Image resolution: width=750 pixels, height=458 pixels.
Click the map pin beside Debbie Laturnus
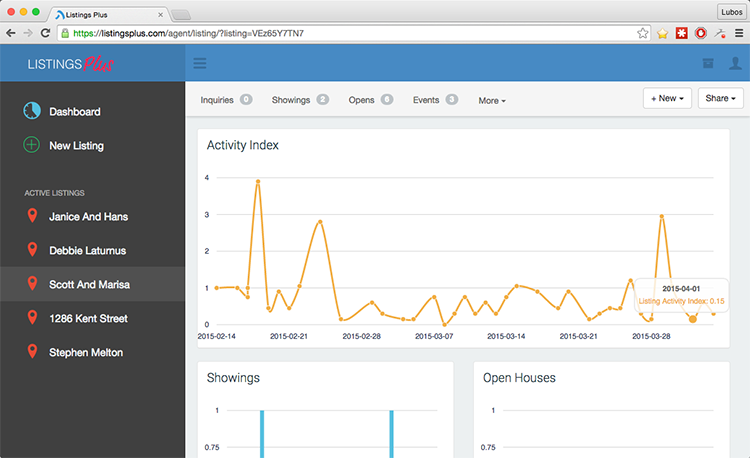(32, 250)
